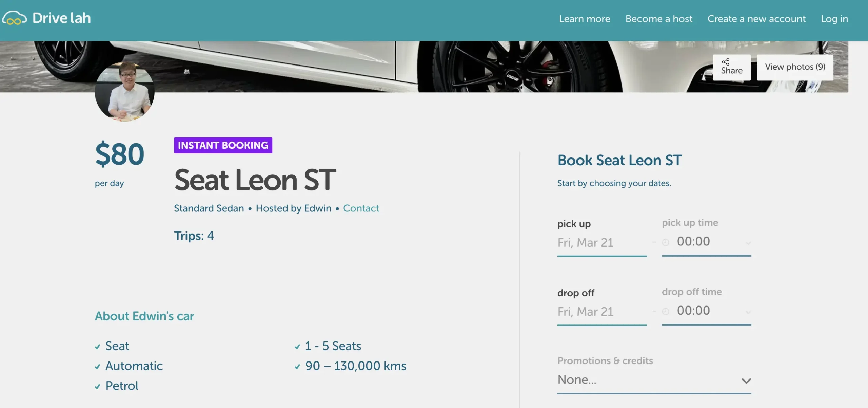Click the Drive lah cloud logo

coord(14,18)
